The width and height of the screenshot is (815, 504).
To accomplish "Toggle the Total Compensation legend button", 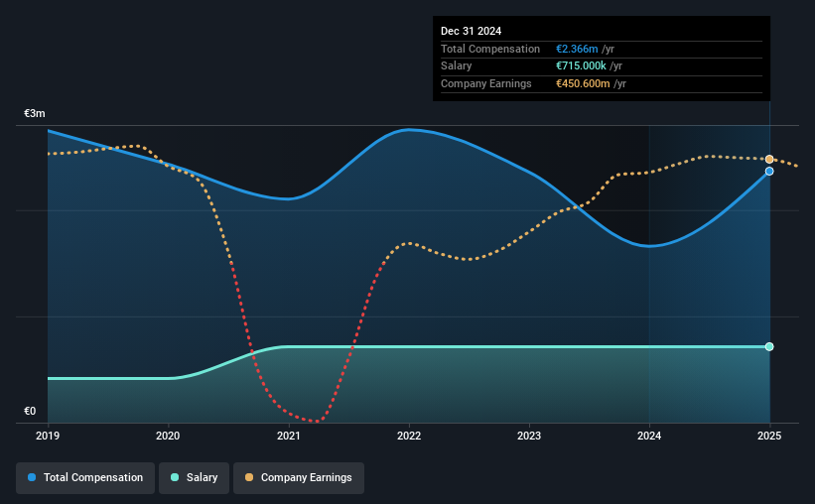I will [x=85, y=477].
